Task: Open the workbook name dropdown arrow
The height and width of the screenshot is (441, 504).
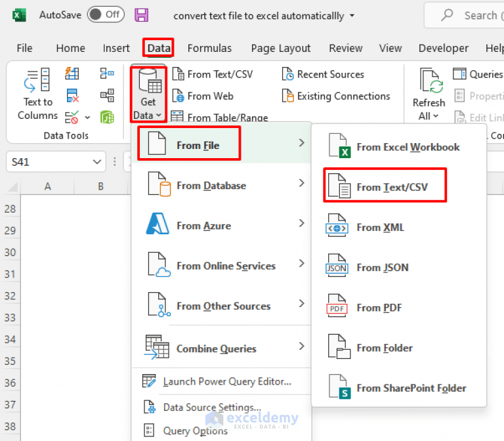Action: coord(352,16)
